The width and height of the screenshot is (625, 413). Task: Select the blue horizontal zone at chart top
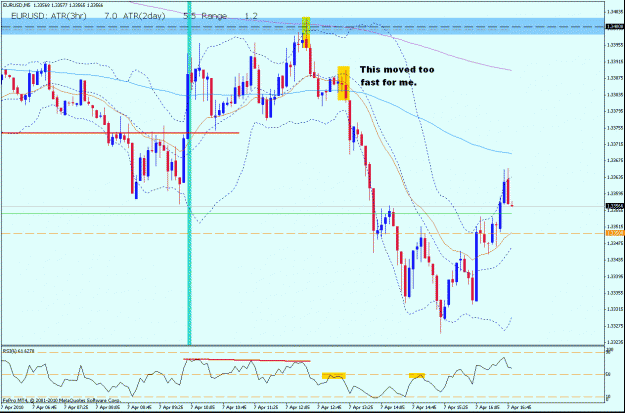click(x=302, y=26)
